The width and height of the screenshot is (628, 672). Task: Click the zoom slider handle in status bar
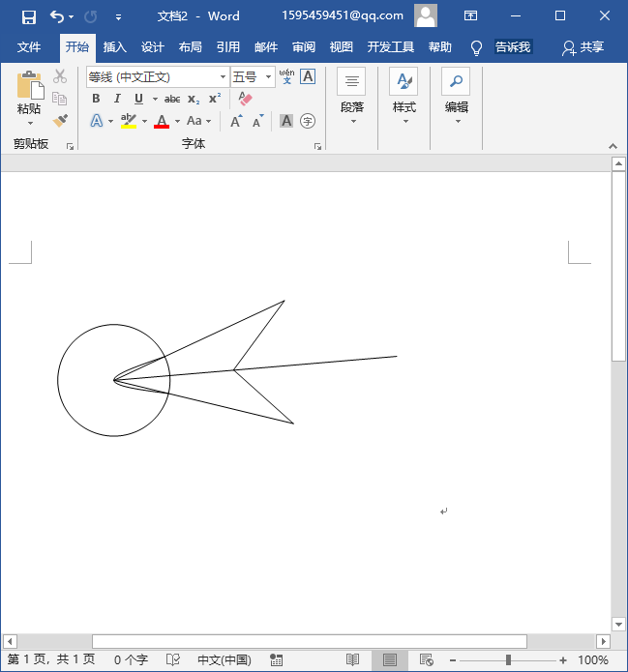point(508,659)
